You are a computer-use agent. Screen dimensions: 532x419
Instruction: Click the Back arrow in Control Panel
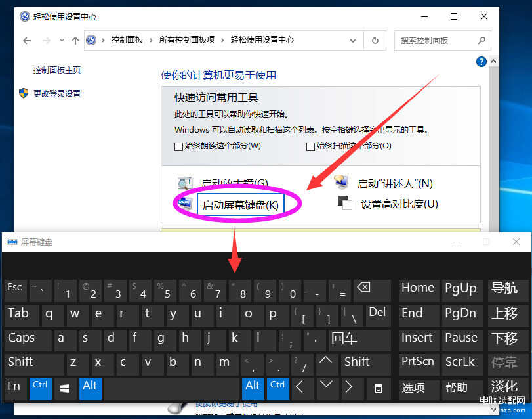(27, 41)
